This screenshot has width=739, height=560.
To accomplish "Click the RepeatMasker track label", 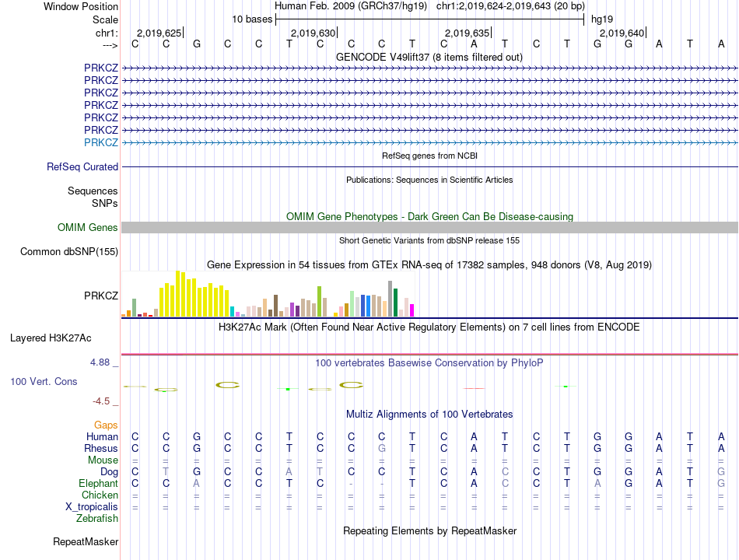I will [86, 541].
